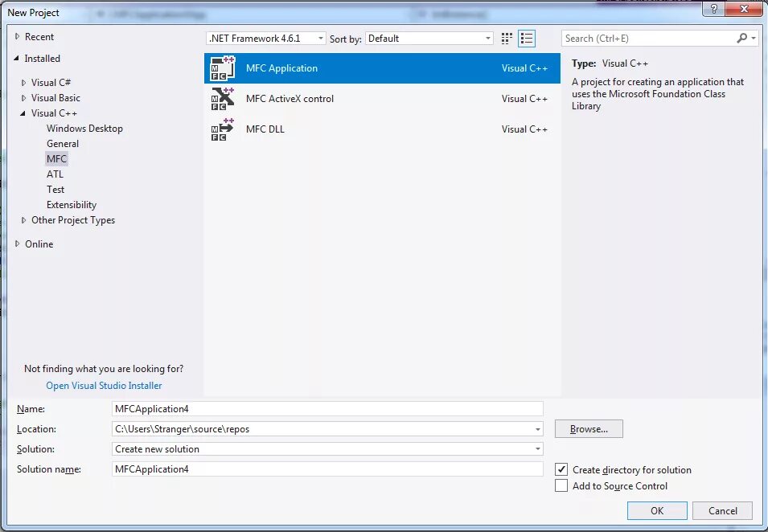Viewport: 768px width, 532px height.
Task: Click the Solution name field
Action: pos(327,469)
